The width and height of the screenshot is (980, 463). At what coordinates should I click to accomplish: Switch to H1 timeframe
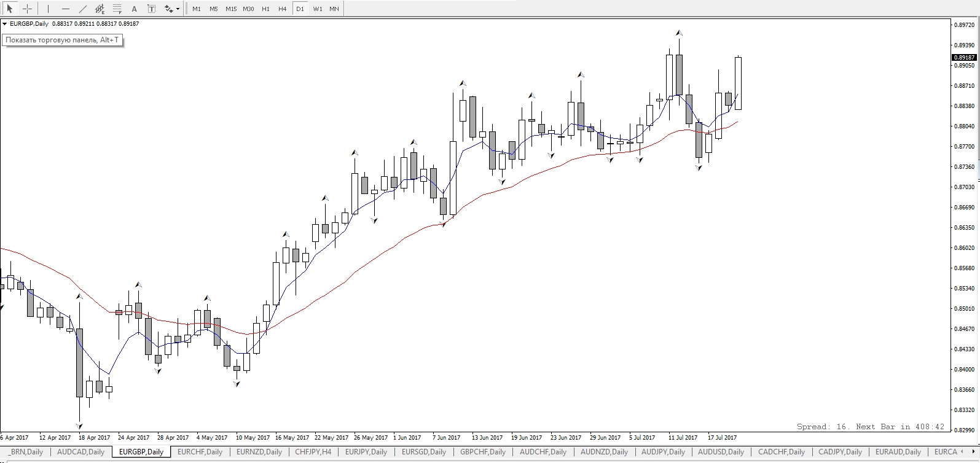[265, 9]
